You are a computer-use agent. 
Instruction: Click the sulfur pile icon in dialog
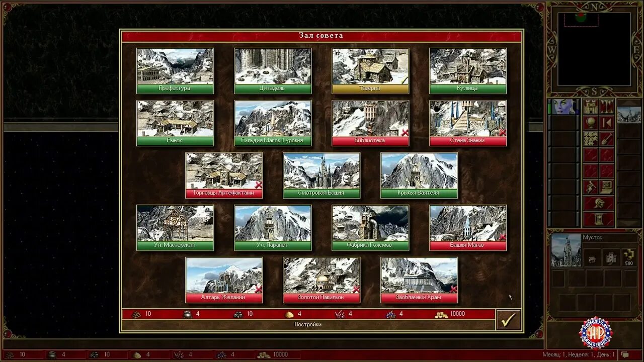click(x=289, y=314)
